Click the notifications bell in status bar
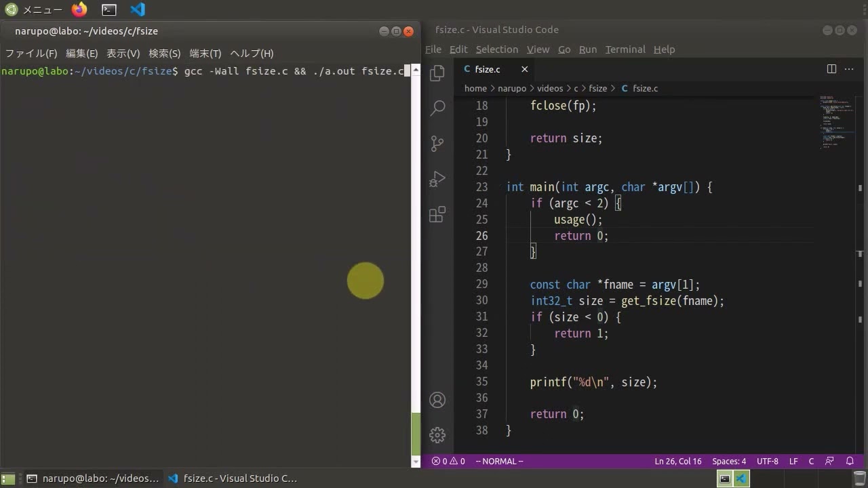Screen dimensions: 868x488 [850, 461]
